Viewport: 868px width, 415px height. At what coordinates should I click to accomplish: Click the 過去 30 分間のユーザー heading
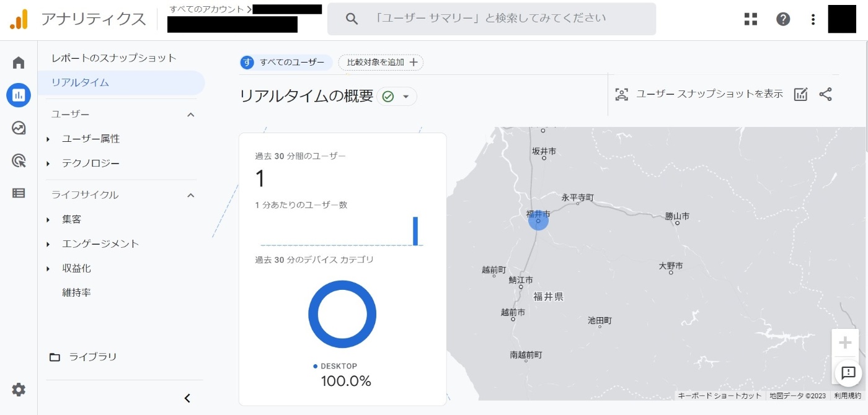300,156
